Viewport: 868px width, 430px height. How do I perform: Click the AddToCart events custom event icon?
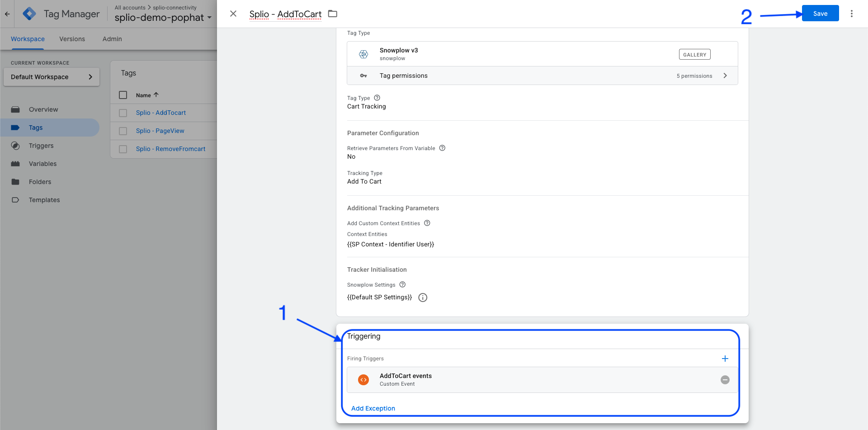click(363, 380)
